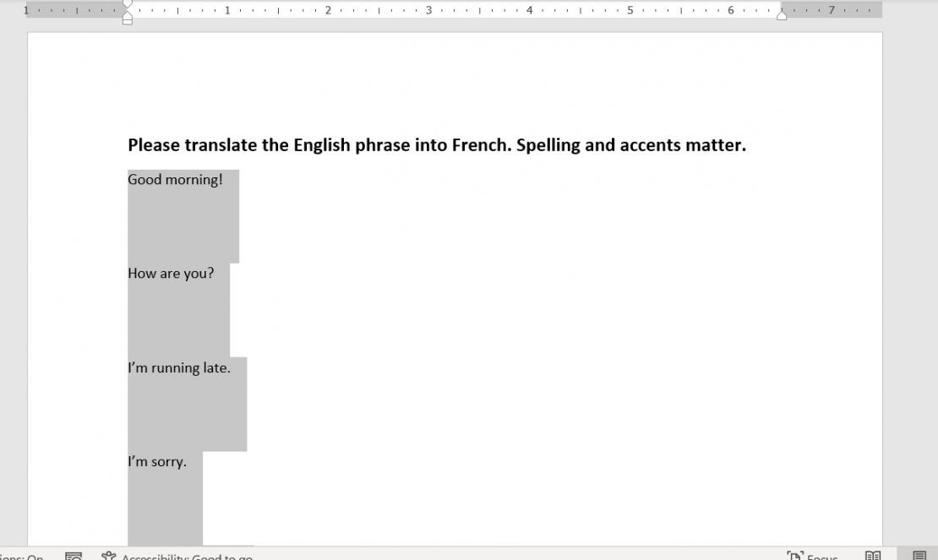
Task: Switch to Read Mode using the status bar icon
Action: [x=871, y=556]
